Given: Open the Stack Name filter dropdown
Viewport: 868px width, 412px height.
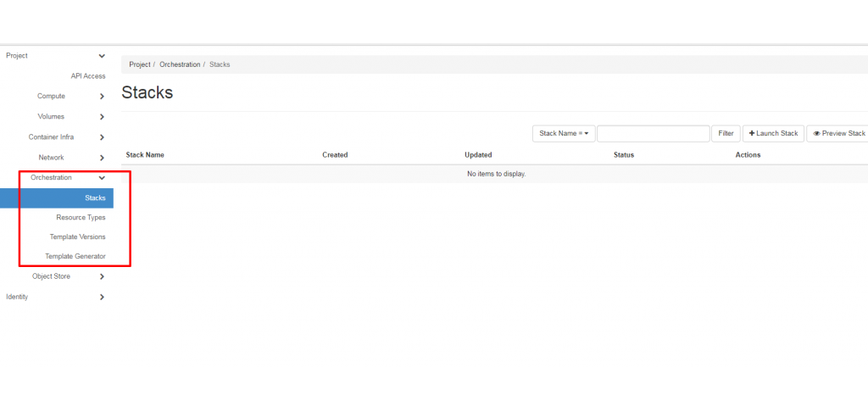Looking at the screenshot, I should click(564, 134).
